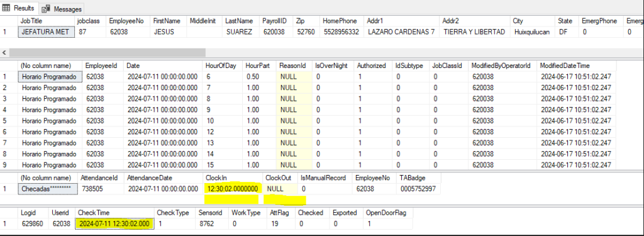This screenshot has height=236, width=644.
Task: Select the CheckTime column header
Action: (115, 213)
